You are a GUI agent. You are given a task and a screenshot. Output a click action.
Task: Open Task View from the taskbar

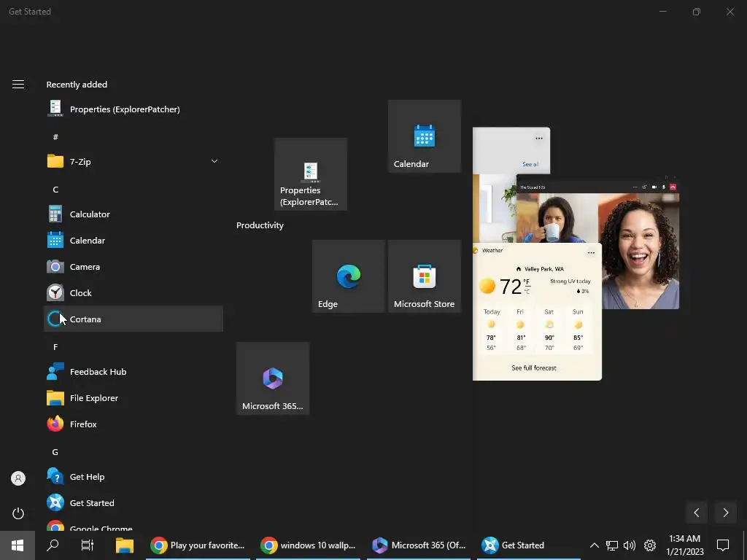(88, 545)
